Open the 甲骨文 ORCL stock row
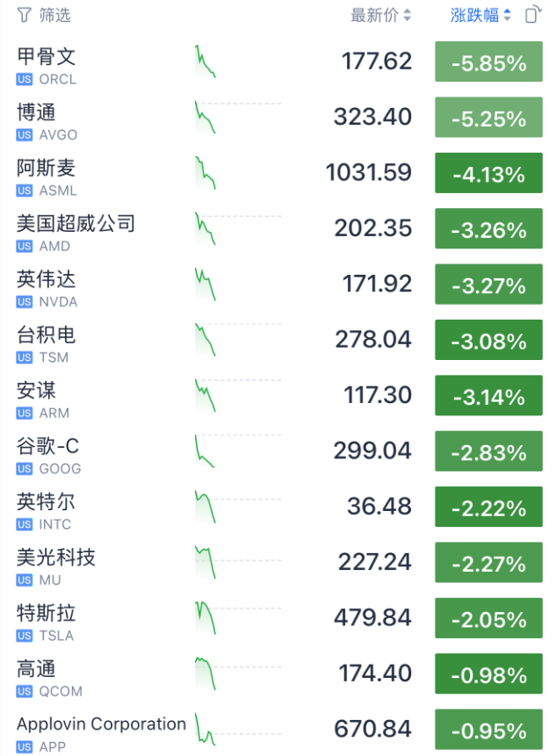The image size is (556, 756). point(47,57)
